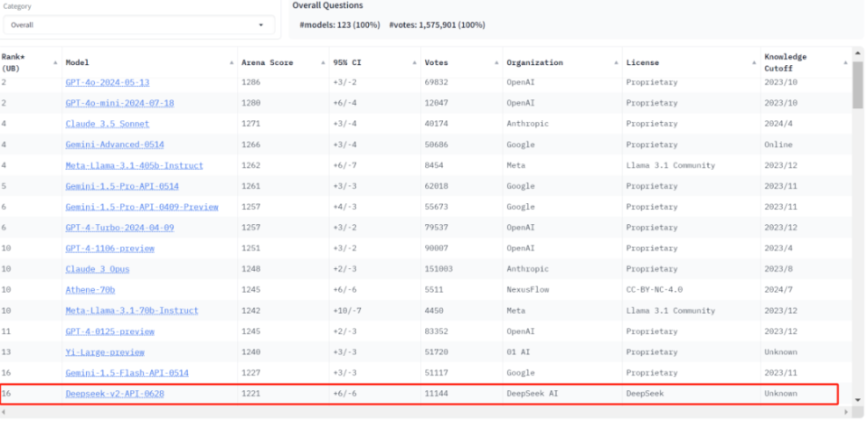Screen dimensions: 868x421
Task: Select the 1221 Arena Score cell
Action: tap(250, 394)
